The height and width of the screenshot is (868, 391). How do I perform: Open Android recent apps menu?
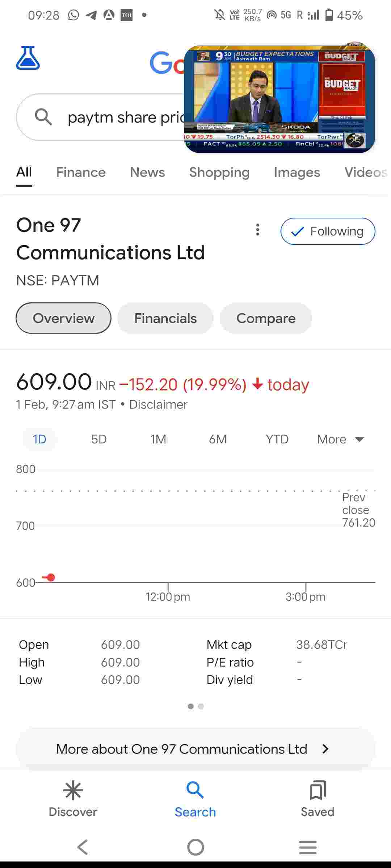308,847
